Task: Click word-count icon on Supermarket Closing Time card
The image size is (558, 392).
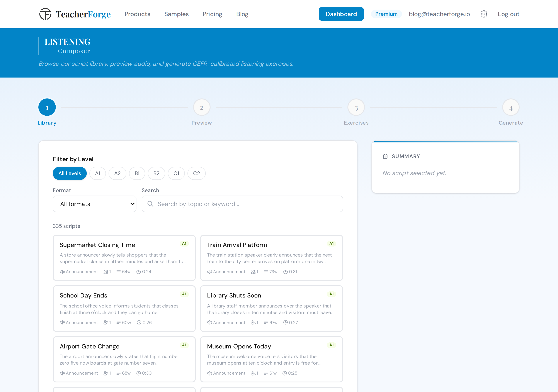Action: pos(118,272)
